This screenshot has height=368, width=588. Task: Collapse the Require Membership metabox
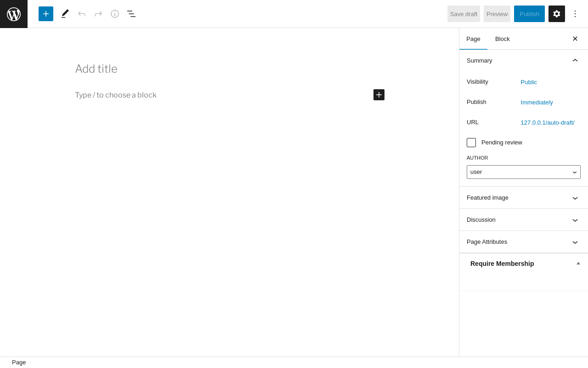(578, 263)
